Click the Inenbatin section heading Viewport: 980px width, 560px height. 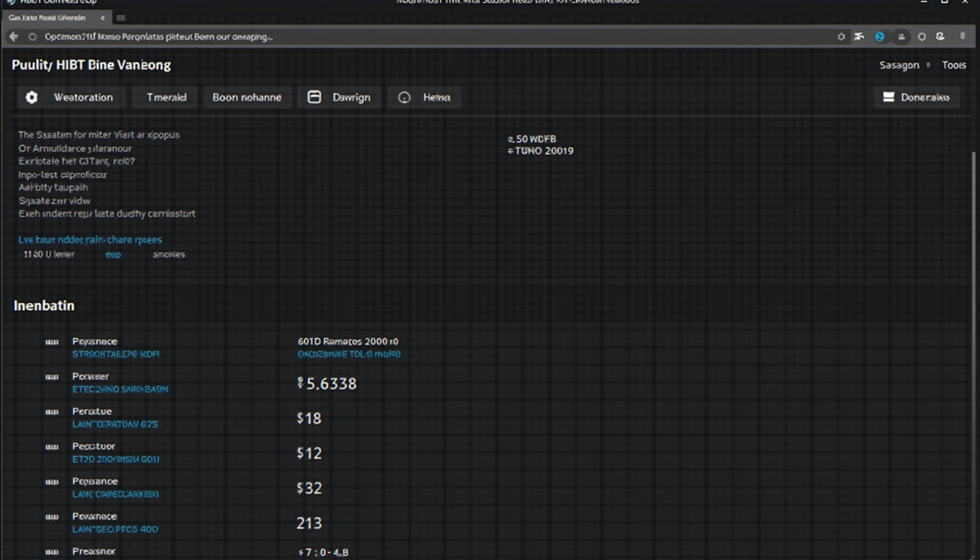coord(44,306)
